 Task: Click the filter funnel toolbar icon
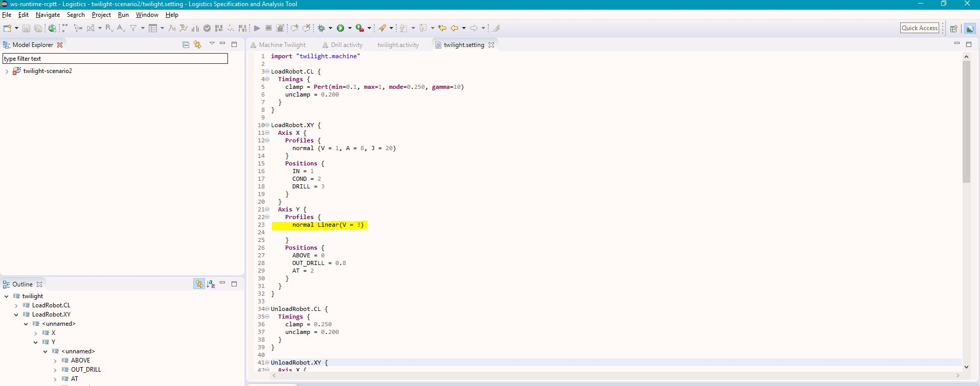133,28
